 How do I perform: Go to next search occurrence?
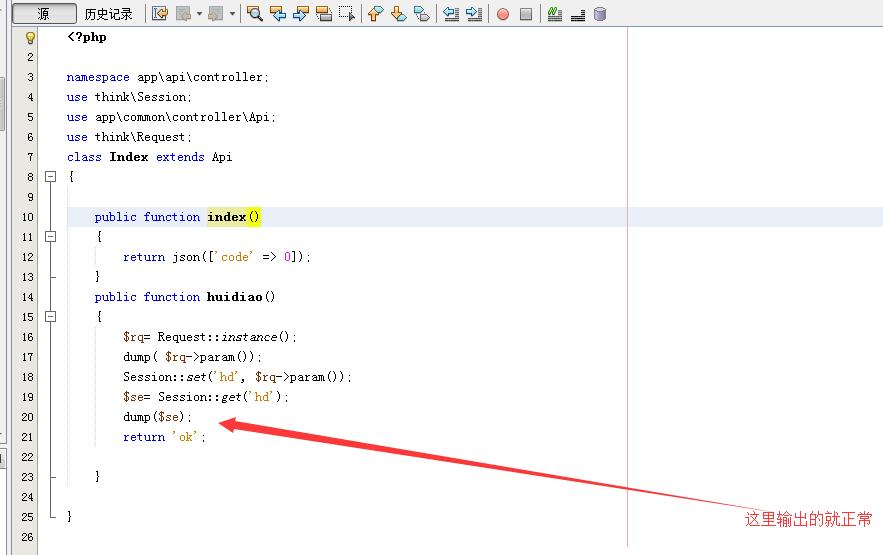pyautogui.click(x=300, y=14)
